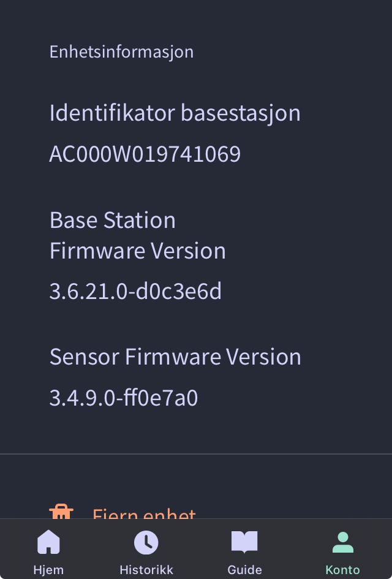
Task: Go to the Historikk tab label
Action: pos(146,570)
